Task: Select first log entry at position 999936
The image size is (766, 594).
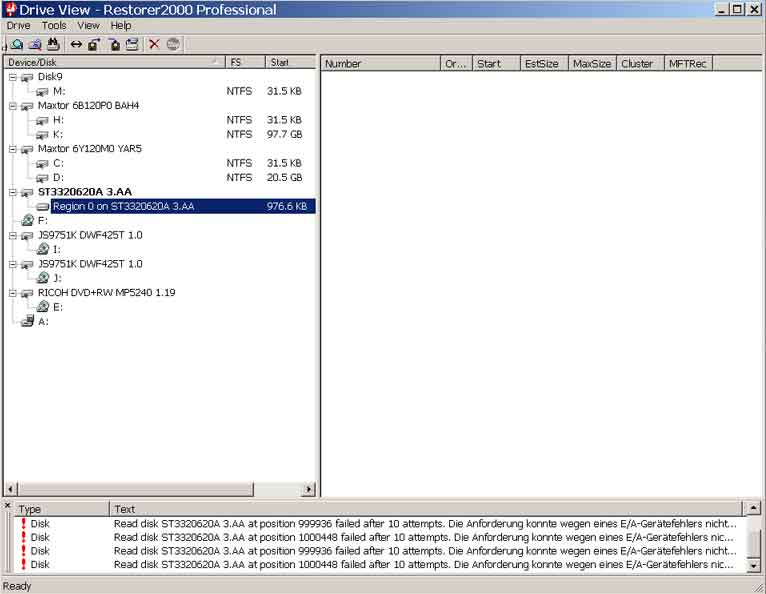Action: point(379,524)
